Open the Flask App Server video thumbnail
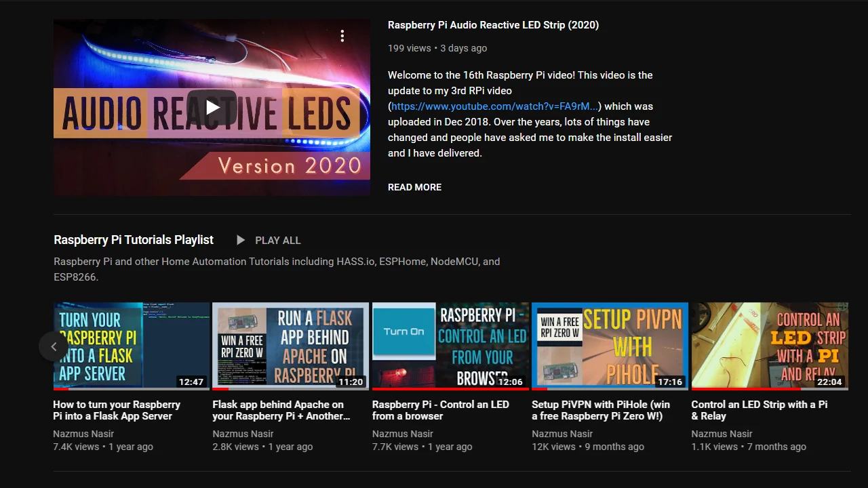This screenshot has height=488, width=868. tap(132, 346)
